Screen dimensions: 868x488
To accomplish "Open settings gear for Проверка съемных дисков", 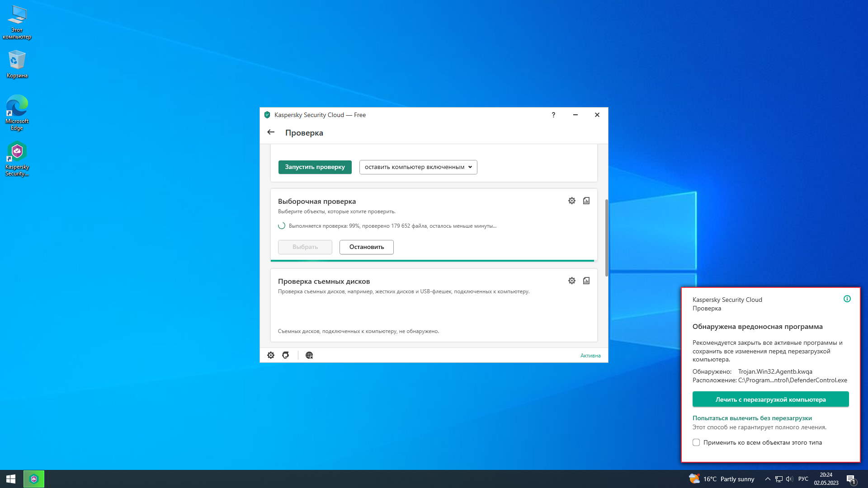I will 572,281.
